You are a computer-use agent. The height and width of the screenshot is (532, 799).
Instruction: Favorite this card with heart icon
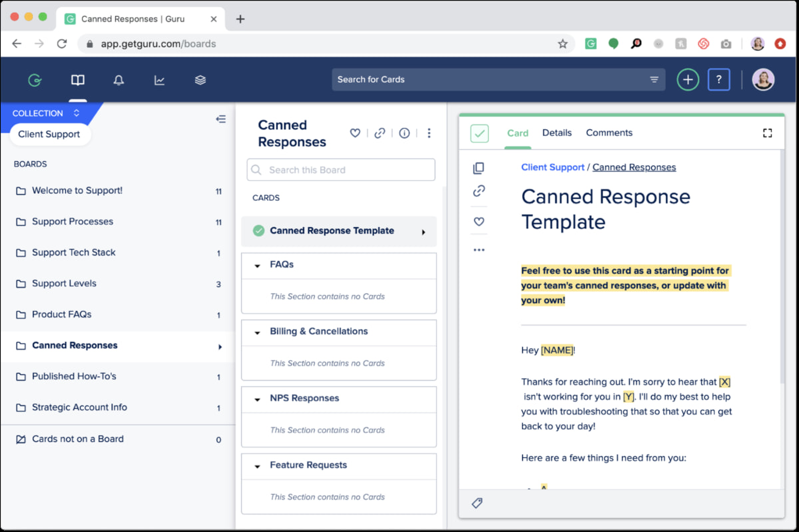tap(479, 222)
